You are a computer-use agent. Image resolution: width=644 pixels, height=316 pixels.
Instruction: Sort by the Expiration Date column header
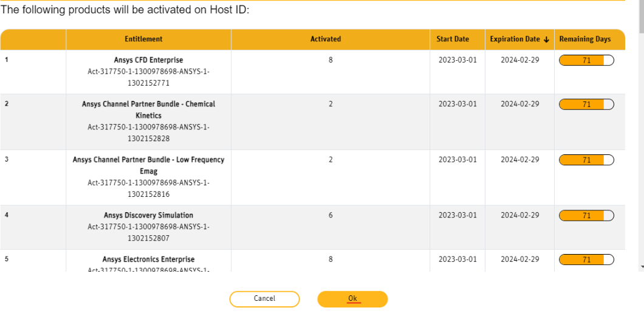pos(515,39)
